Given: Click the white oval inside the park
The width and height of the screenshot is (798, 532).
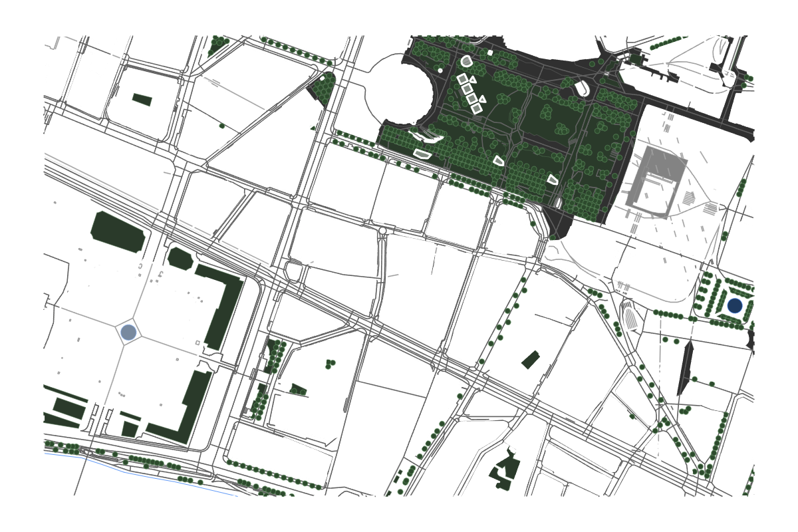Looking at the screenshot, I should coord(582,88).
